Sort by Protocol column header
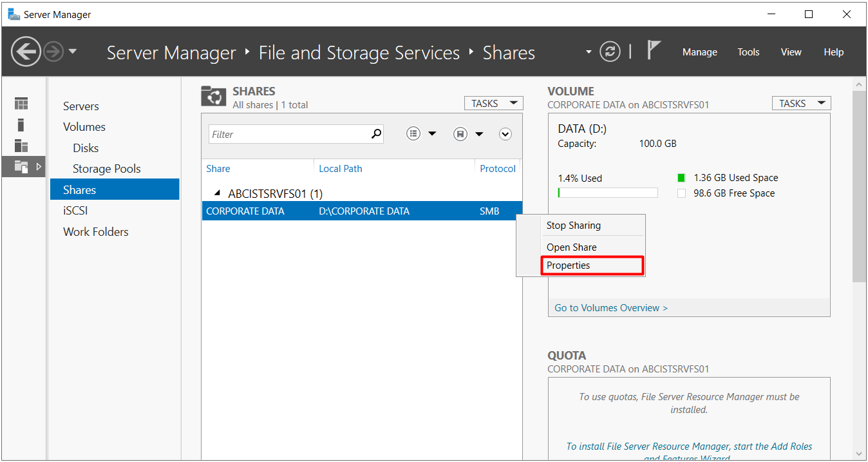This screenshot has height=462, width=868. tap(498, 169)
